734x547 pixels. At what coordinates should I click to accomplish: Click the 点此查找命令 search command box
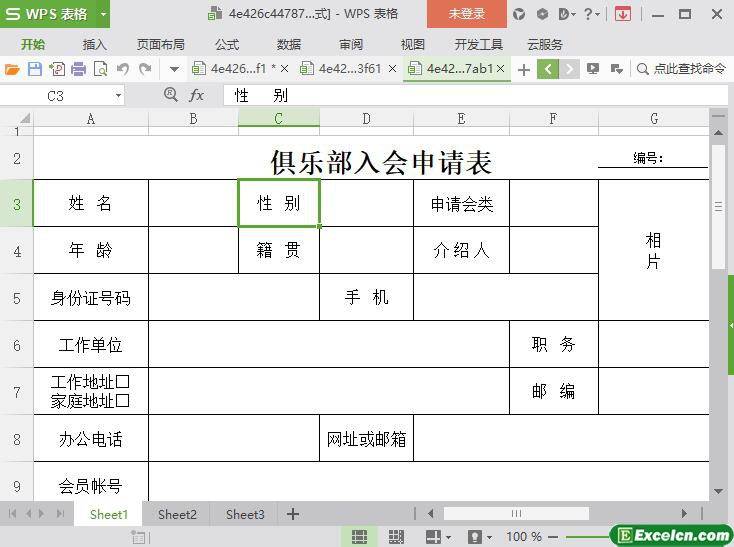point(681,69)
